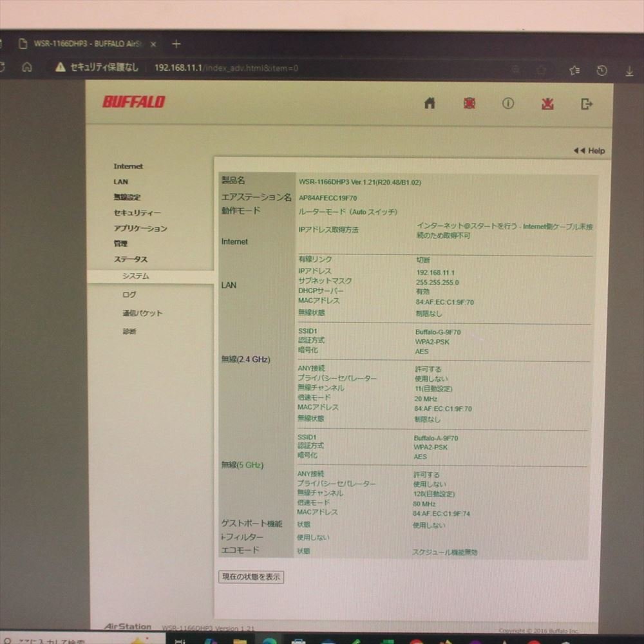
Task: Click the Buffalo home icon
Action: click(x=430, y=102)
